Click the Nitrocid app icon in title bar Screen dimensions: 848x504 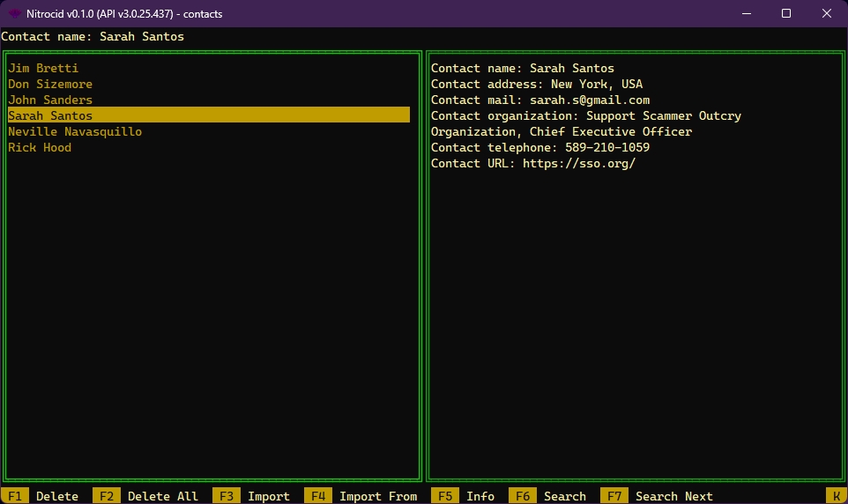point(14,14)
